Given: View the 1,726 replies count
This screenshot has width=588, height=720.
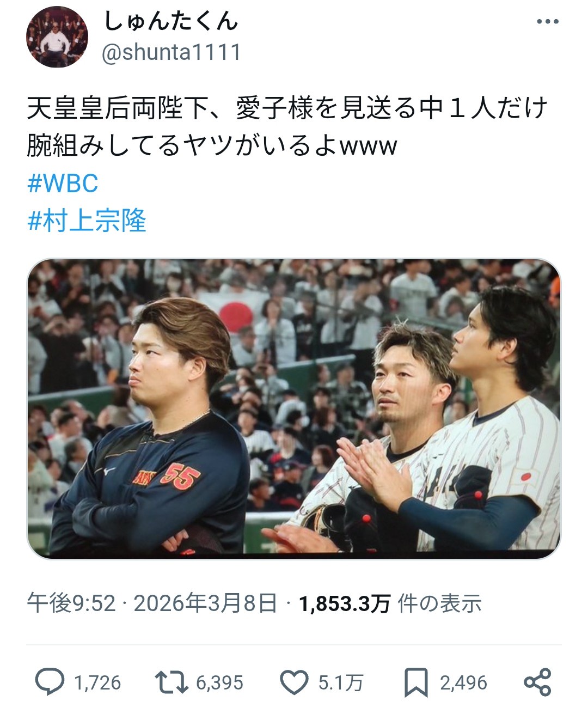Looking at the screenshot, I should 97,683.
